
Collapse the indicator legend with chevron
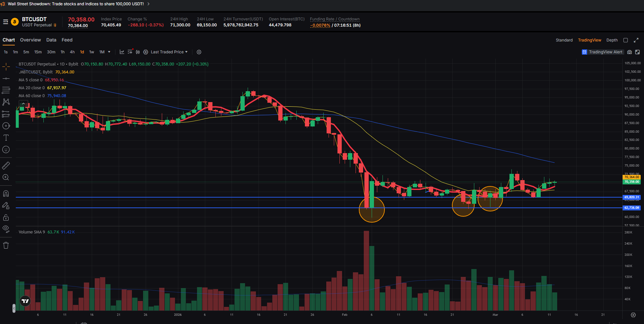[x=23, y=103]
